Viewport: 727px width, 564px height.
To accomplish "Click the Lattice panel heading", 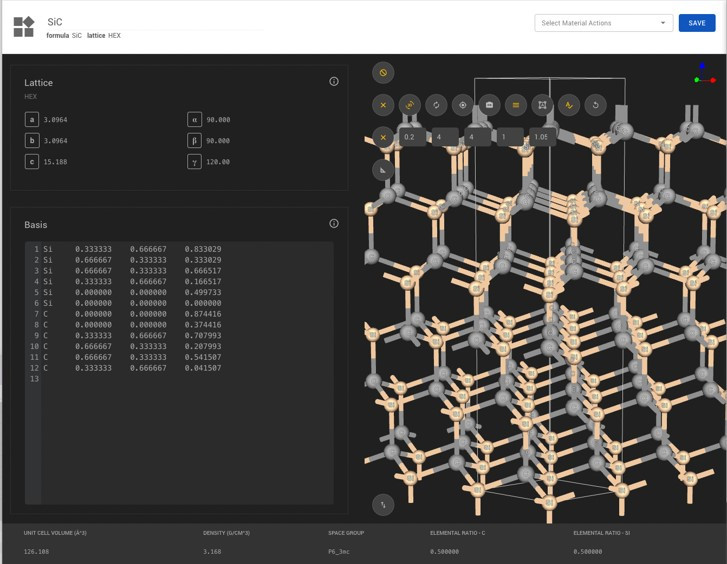I will (x=38, y=83).
